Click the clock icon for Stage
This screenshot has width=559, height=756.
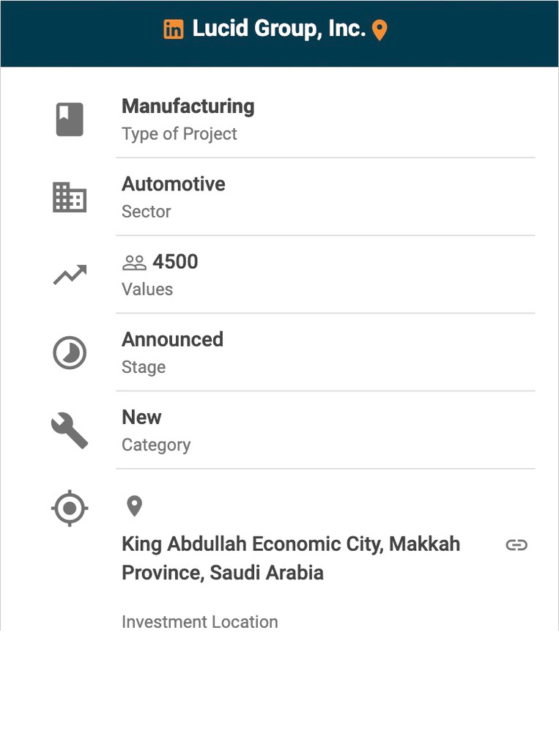click(70, 353)
